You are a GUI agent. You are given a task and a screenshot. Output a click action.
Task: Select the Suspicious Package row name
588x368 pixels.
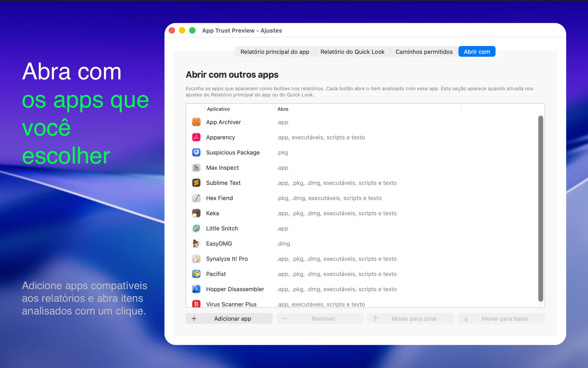(x=233, y=152)
